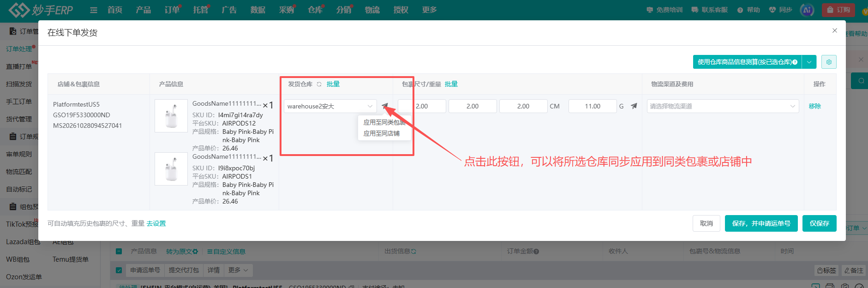Select Temu提货单 in left sidebar
The image size is (868, 288).
tap(71, 259)
